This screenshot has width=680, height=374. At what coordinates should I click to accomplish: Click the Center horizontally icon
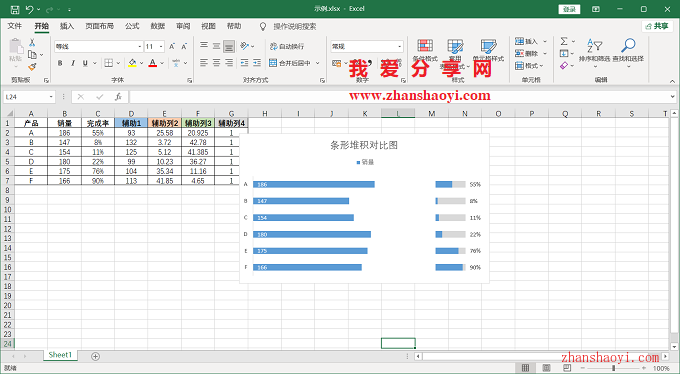tap(216, 63)
